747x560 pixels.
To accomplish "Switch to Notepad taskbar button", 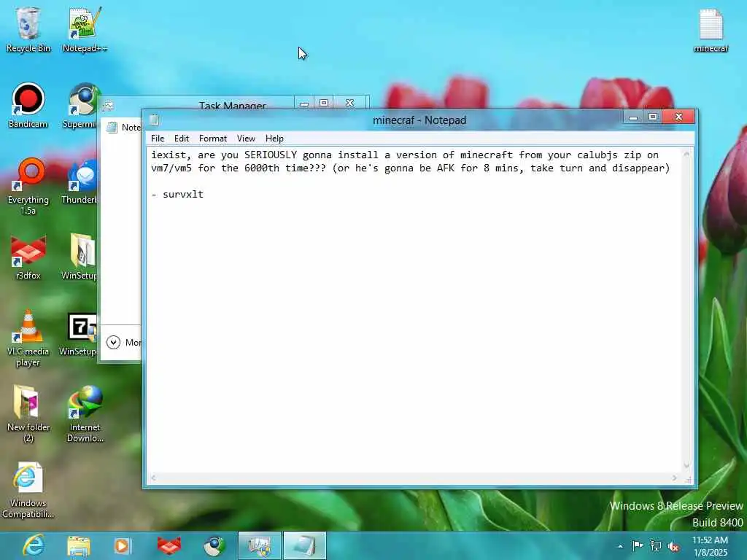I will point(305,545).
